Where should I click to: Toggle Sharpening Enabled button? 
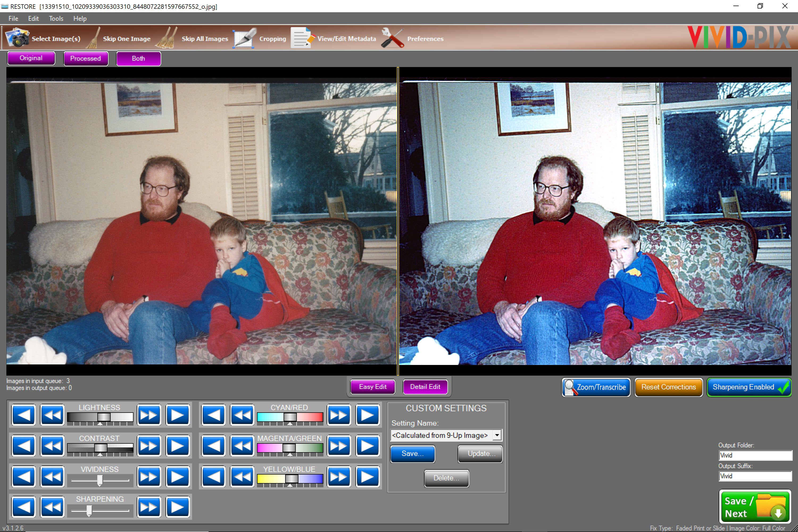click(749, 387)
